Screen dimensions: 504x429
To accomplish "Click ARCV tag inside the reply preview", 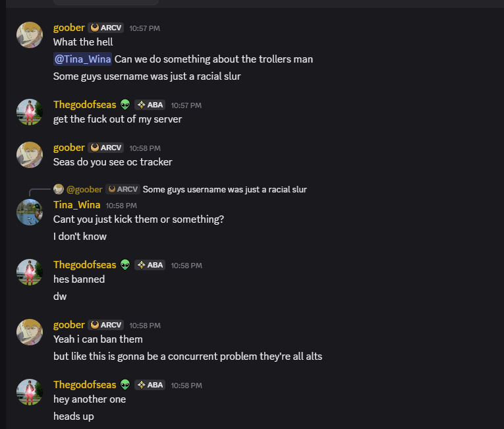I will [x=123, y=189].
